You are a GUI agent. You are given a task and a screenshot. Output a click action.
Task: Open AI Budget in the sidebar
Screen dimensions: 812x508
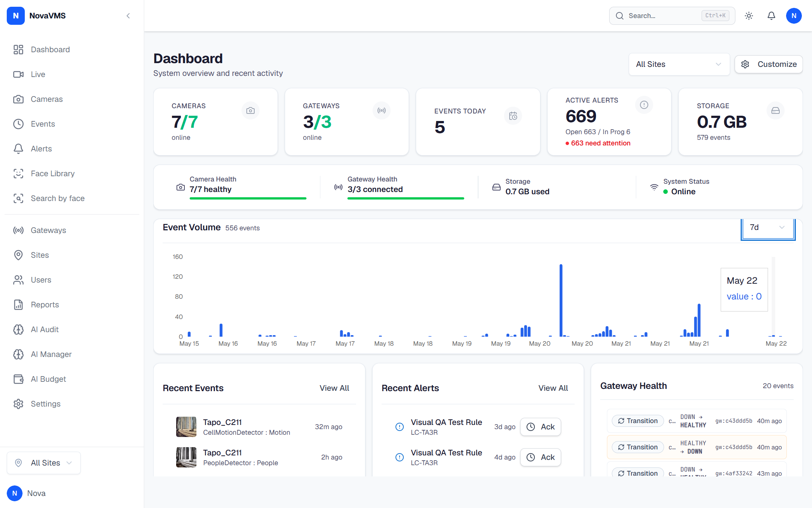tap(72, 379)
